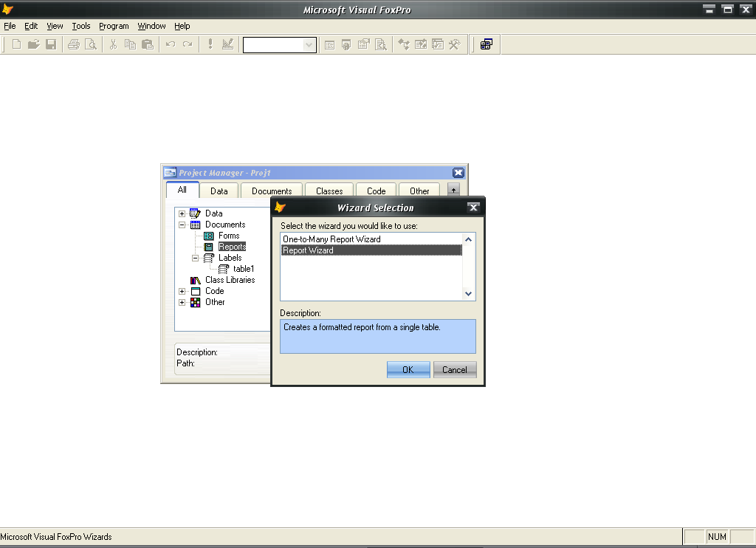The image size is (756, 548).
Task: Collapse Project Manager with the up arrow button
Action: point(453,190)
